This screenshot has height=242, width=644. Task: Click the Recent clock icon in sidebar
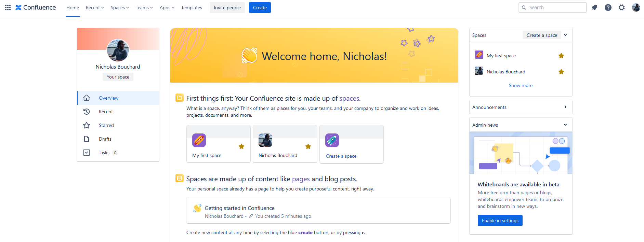click(87, 112)
